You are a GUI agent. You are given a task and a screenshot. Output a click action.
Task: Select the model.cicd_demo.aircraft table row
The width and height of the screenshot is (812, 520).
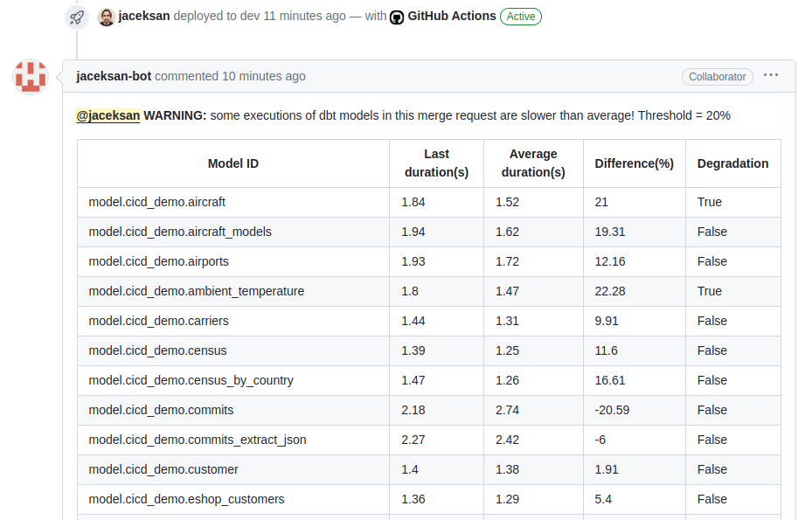pyautogui.click(x=158, y=202)
